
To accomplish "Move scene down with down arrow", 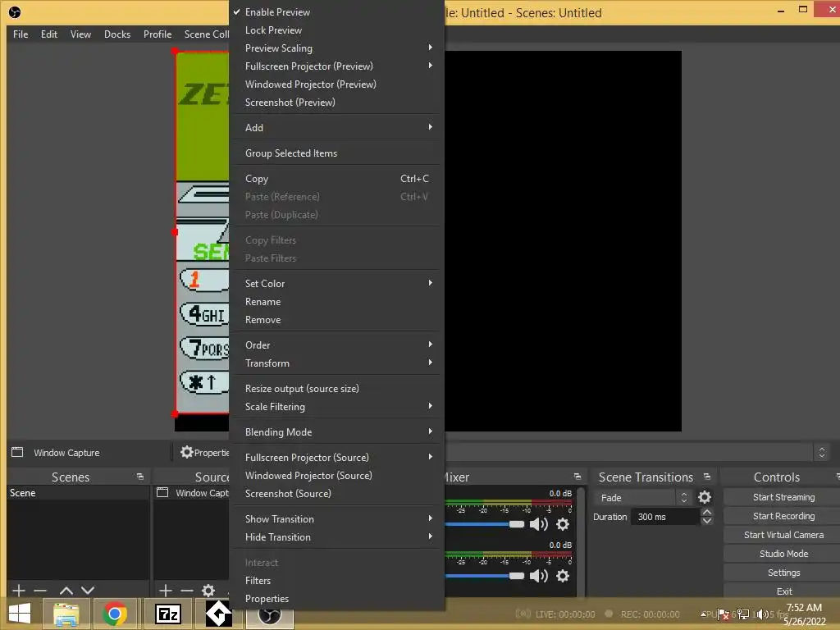I will [x=88, y=591].
